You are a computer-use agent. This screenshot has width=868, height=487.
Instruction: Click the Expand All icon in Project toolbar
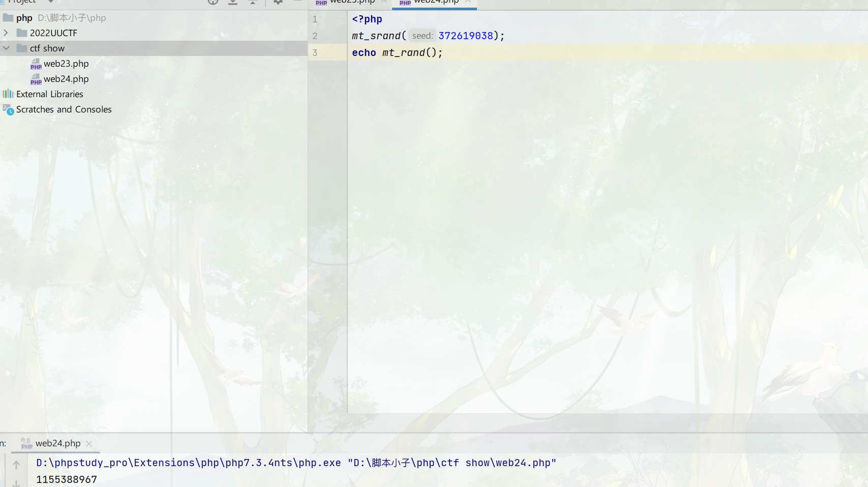(x=233, y=2)
